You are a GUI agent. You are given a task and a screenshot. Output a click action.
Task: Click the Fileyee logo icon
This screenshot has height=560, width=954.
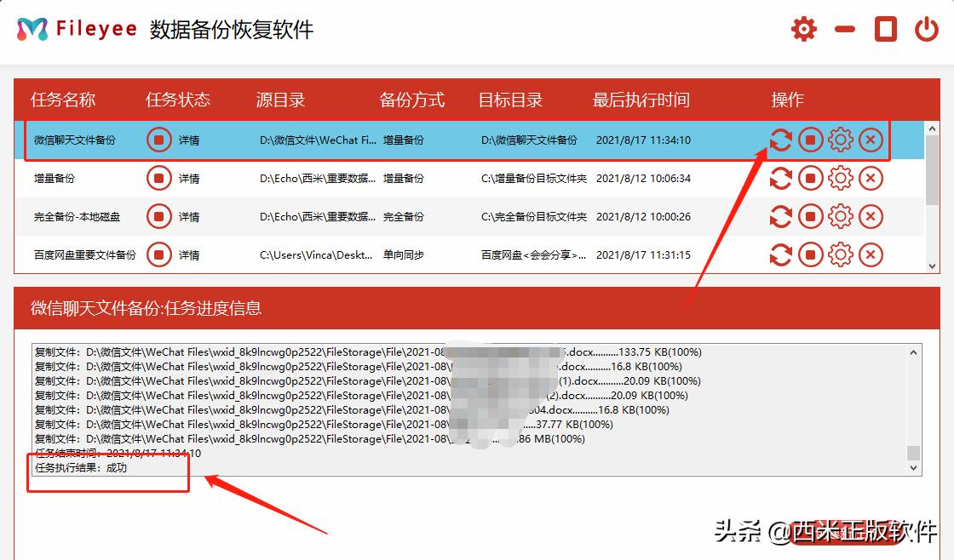coord(30,28)
